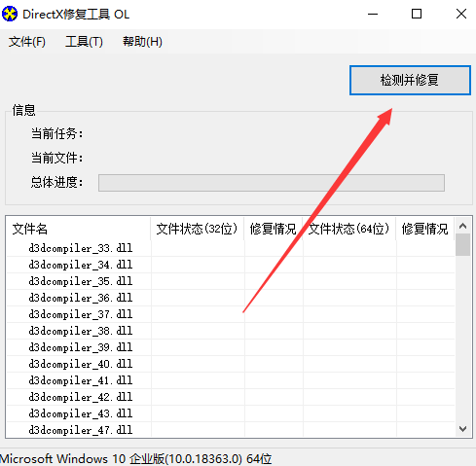Close the DirectX repair tool window
Image resolution: width=476 pixels, height=466 pixels.
(461, 14)
